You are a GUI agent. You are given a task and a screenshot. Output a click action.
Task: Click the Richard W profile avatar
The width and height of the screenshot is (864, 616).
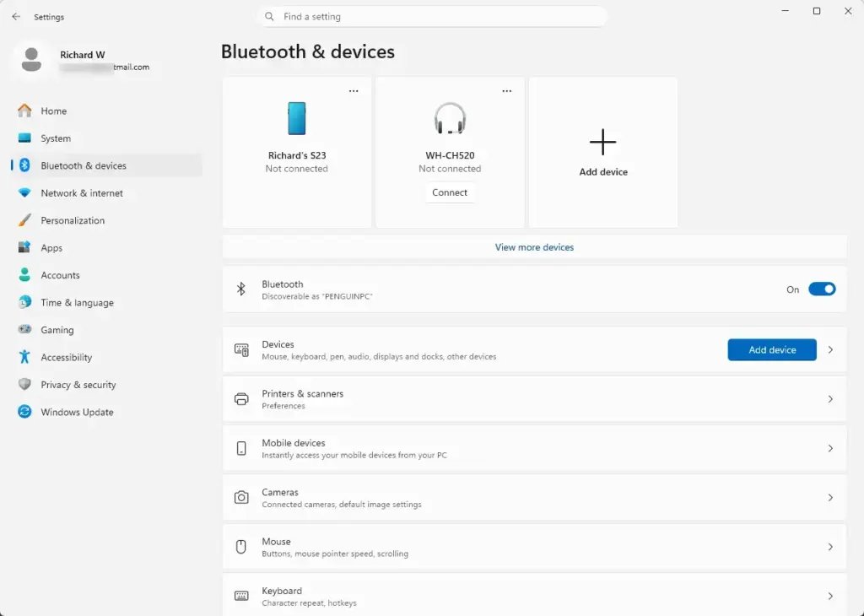tap(31, 60)
